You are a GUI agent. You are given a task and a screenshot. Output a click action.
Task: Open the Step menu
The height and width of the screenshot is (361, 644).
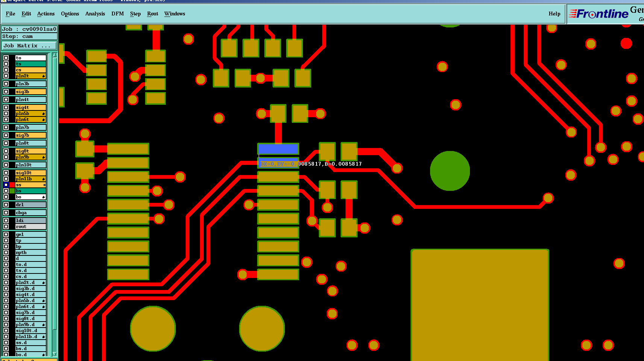[135, 14]
